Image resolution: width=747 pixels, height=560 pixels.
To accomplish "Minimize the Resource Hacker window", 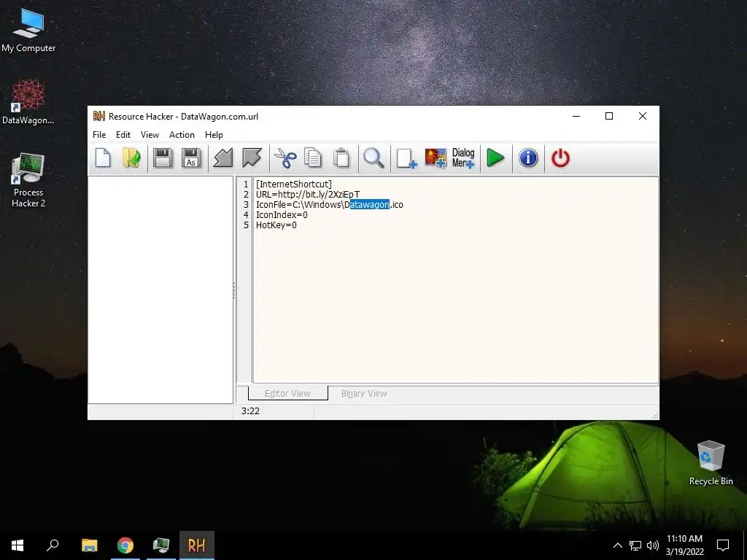I will click(576, 116).
